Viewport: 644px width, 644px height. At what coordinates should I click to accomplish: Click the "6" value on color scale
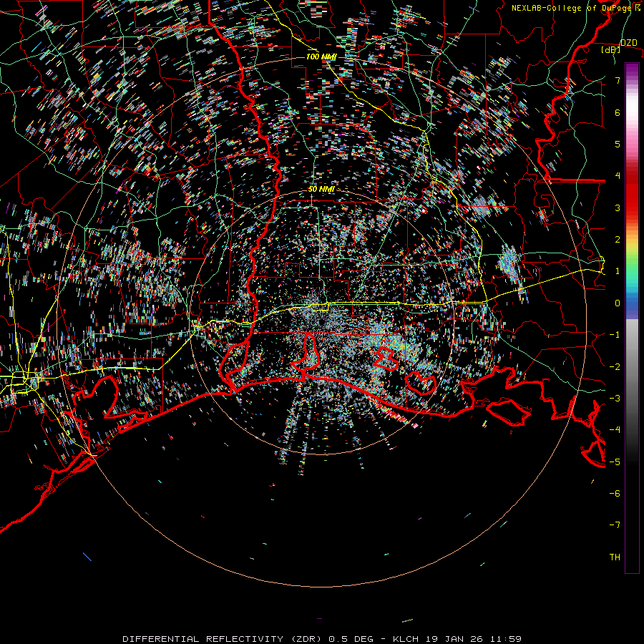coord(618,112)
